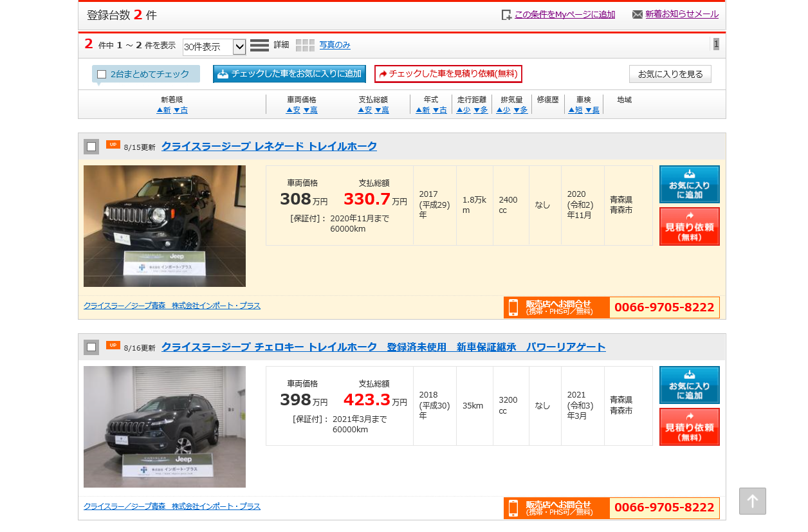Add the Cherokee to favorites (お気に入りに追加)
The height and width of the screenshot is (532, 808).
coord(690,385)
